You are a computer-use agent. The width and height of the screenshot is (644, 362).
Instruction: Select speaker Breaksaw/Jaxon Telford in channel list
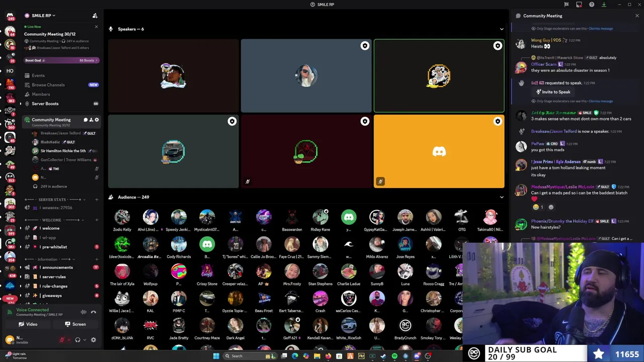(x=60, y=133)
